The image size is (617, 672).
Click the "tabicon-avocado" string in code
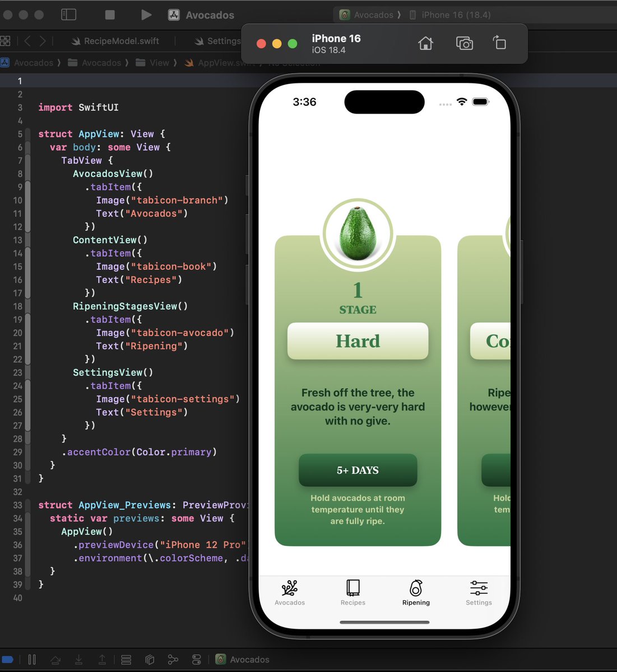click(179, 333)
